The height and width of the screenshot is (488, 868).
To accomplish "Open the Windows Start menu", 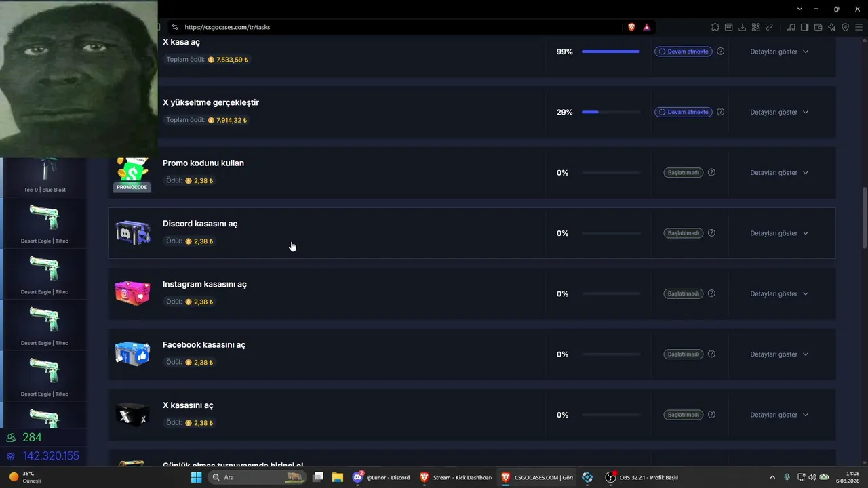I will pos(196,477).
